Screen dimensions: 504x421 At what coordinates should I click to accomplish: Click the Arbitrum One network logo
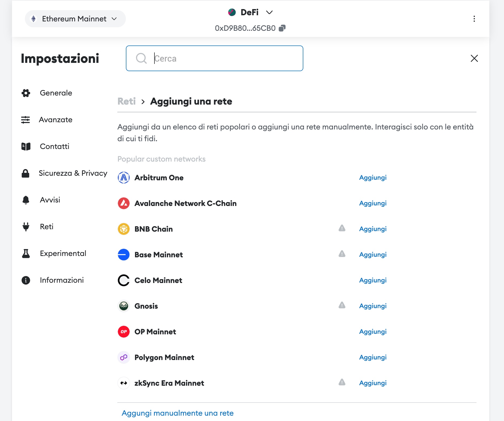(123, 178)
